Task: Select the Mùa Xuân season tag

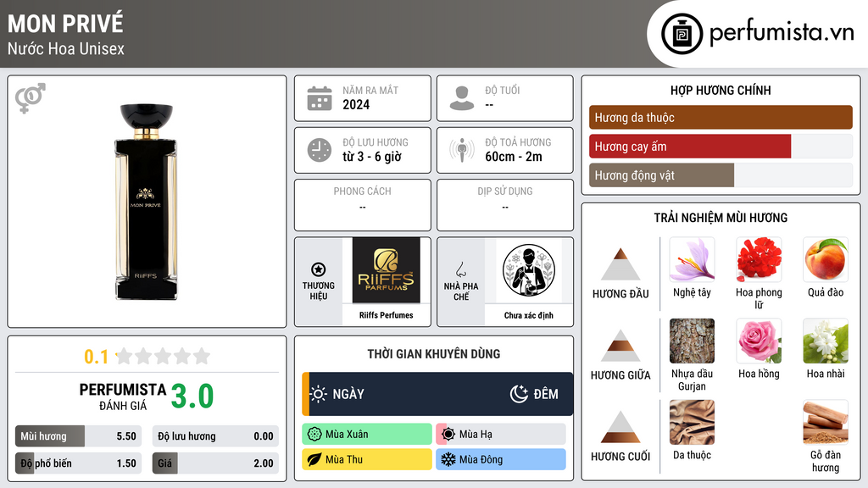Action: tap(366, 435)
